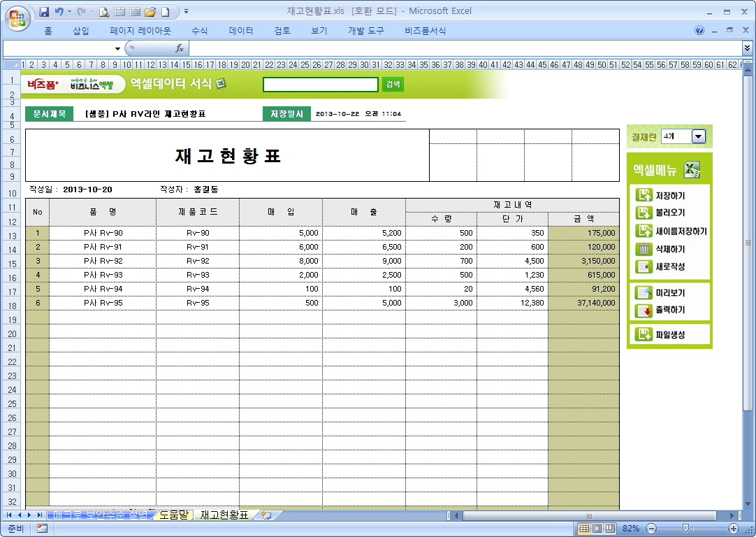Open the 결재란 dropdown showing 4개
This screenshot has width=756, height=537.
click(x=698, y=136)
